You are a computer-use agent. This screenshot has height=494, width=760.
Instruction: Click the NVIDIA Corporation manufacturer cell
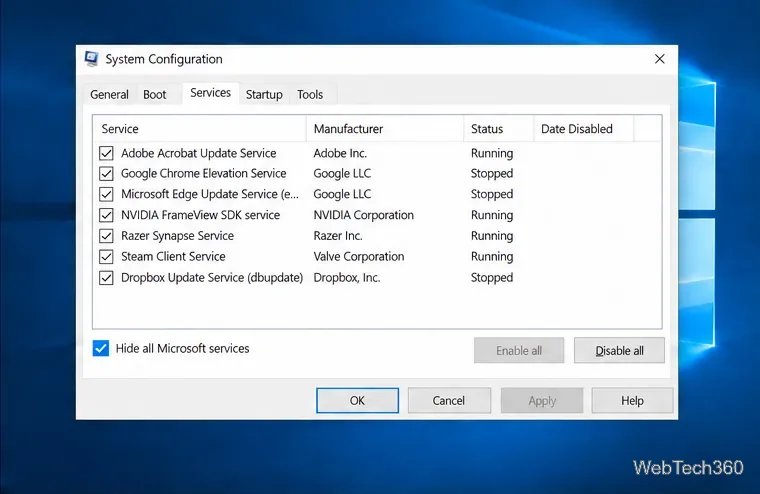pos(364,215)
